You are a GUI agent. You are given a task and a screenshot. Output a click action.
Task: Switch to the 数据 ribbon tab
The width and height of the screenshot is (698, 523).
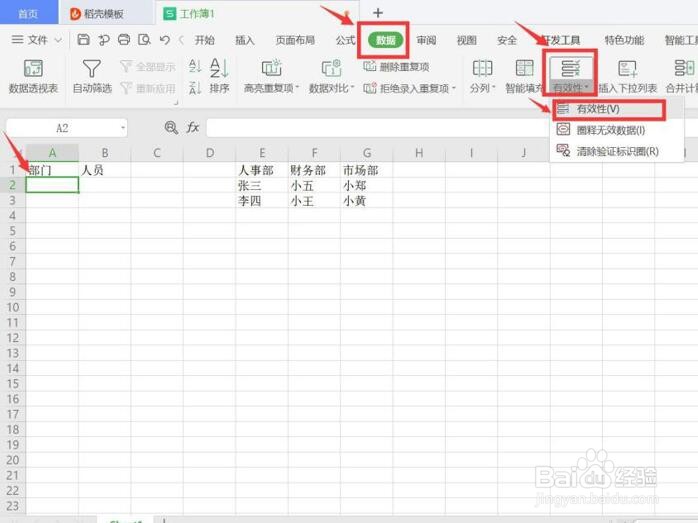(x=386, y=40)
